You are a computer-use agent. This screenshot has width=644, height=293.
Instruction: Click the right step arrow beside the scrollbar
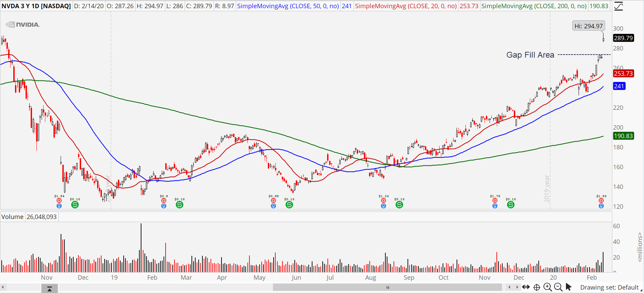pyautogui.click(x=517, y=287)
